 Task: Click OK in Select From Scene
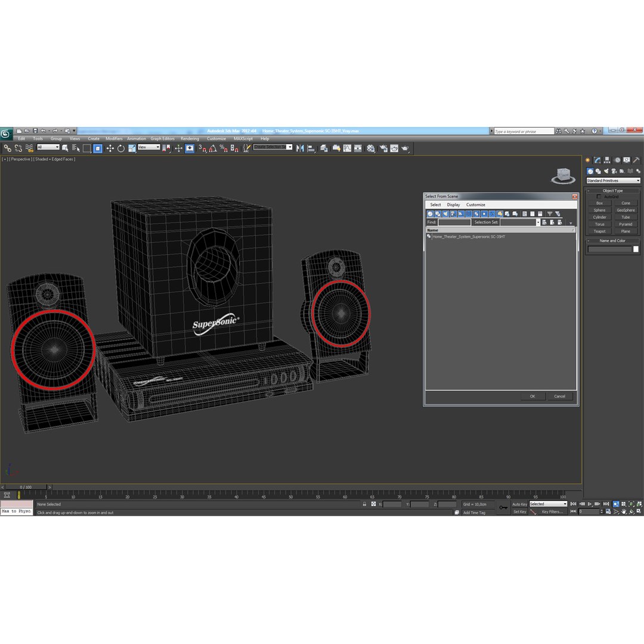click(x=532, y=397)
